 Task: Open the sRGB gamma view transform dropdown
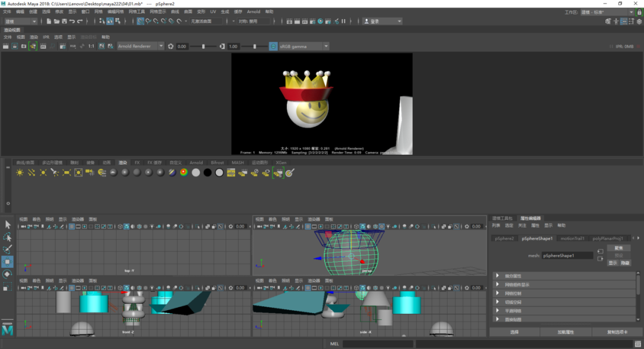[304, 47]
